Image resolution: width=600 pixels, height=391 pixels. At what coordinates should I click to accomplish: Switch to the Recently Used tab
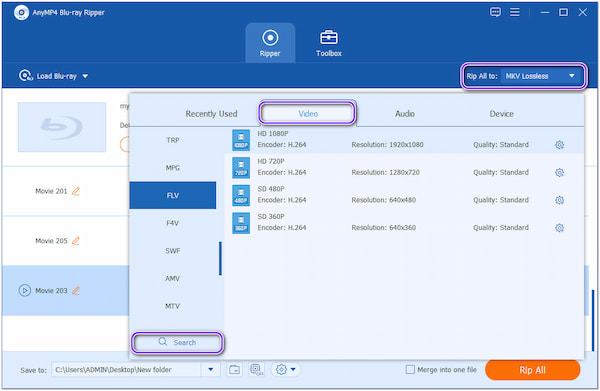tap(211, 114)
